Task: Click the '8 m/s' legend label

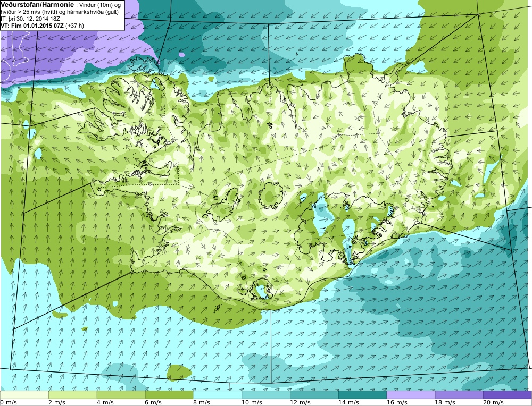Action: (x=202, y=402)
